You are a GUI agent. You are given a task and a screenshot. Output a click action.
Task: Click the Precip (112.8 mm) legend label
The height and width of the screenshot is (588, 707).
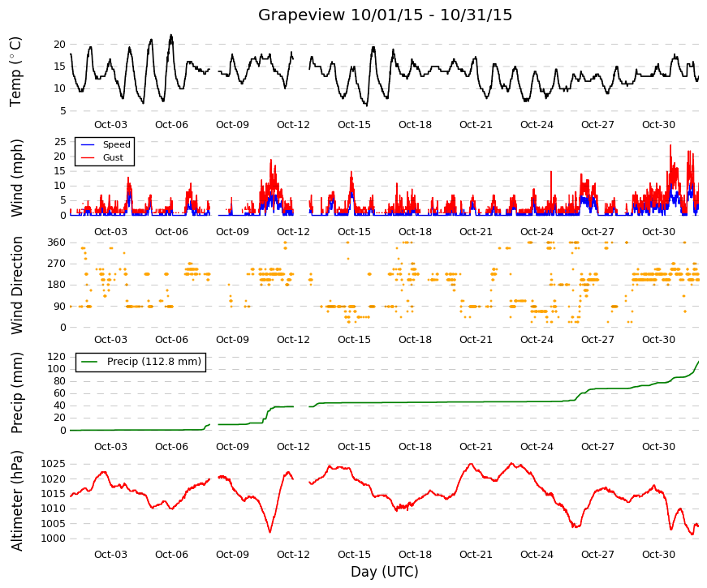[x=154, y=362]
